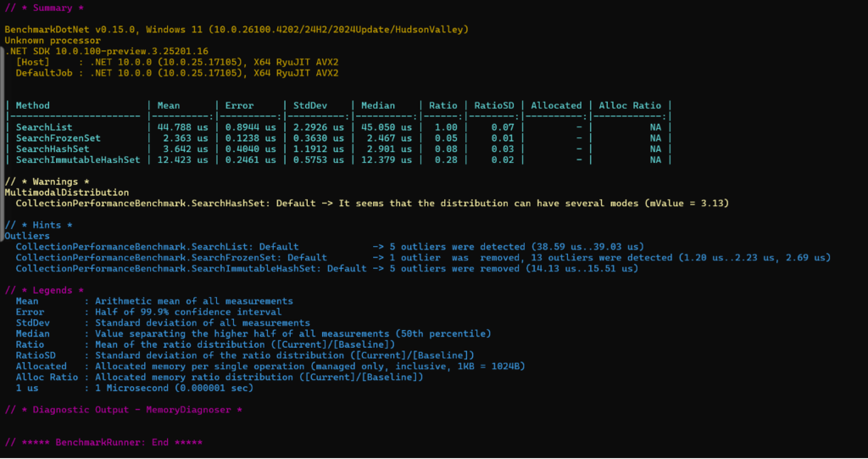Click 'SearchList' in the Method column
The height and width of the screenshot is (459, 868).
pyautogui.click(x=44, y=127)
